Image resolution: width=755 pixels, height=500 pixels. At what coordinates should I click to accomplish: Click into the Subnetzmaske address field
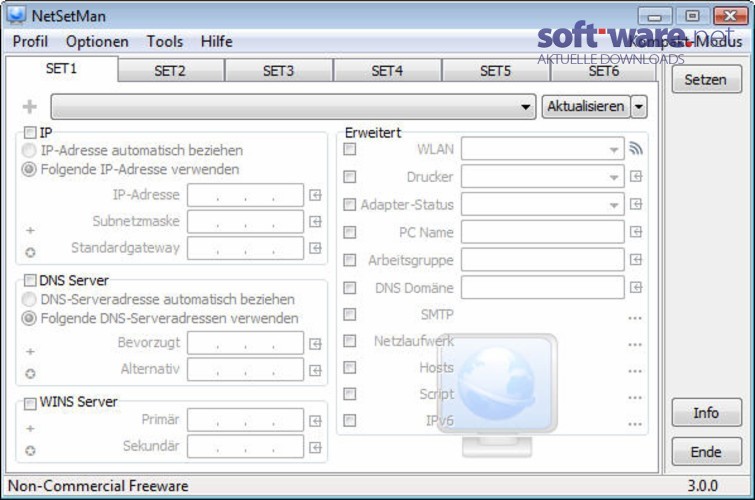(x=246, y=222)
